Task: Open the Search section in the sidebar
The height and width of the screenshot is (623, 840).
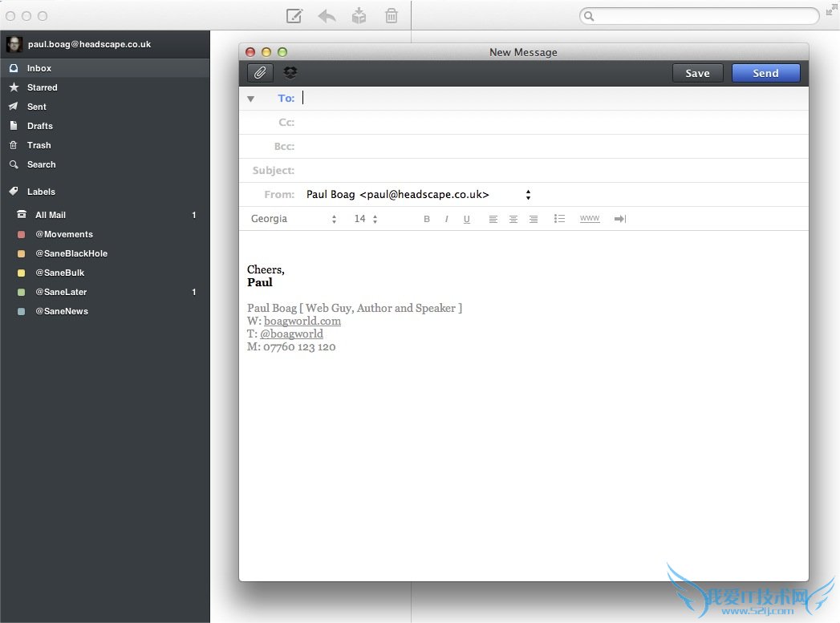Action: [x=39, y=164]
